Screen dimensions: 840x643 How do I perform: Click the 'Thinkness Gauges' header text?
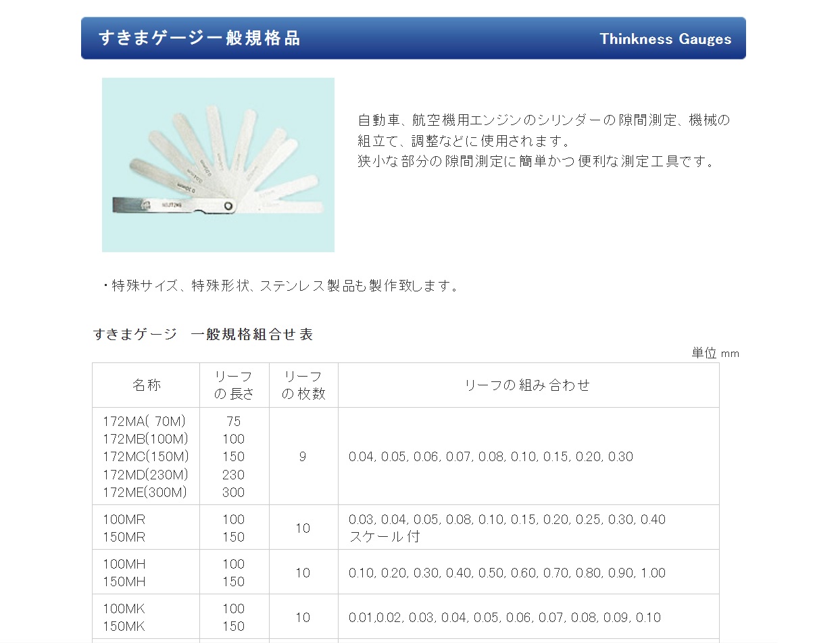pos(666,39)
